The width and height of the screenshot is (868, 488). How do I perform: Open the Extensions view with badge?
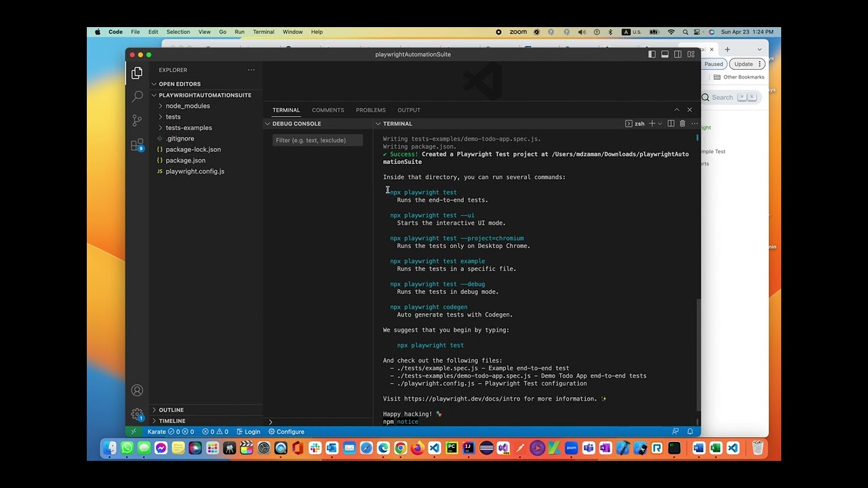click(x=137, y=145)
